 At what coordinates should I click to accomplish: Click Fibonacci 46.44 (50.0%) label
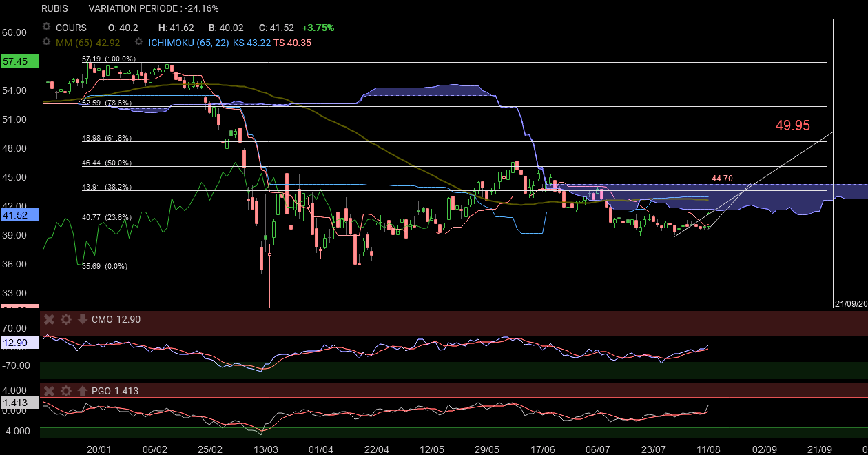[107, 163]
